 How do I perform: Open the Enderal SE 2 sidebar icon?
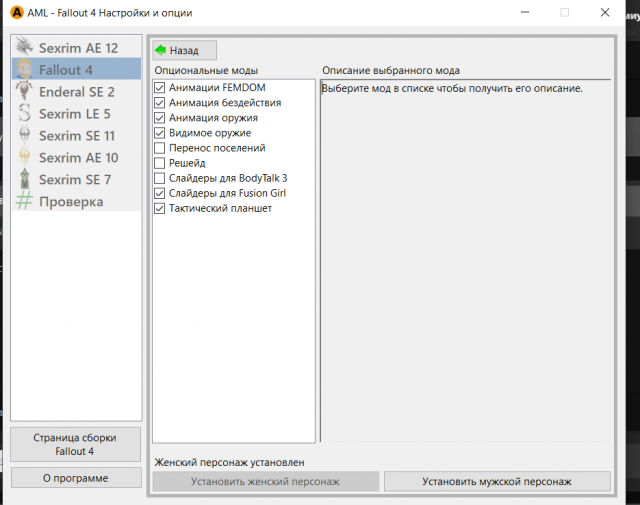click(25, 92)
